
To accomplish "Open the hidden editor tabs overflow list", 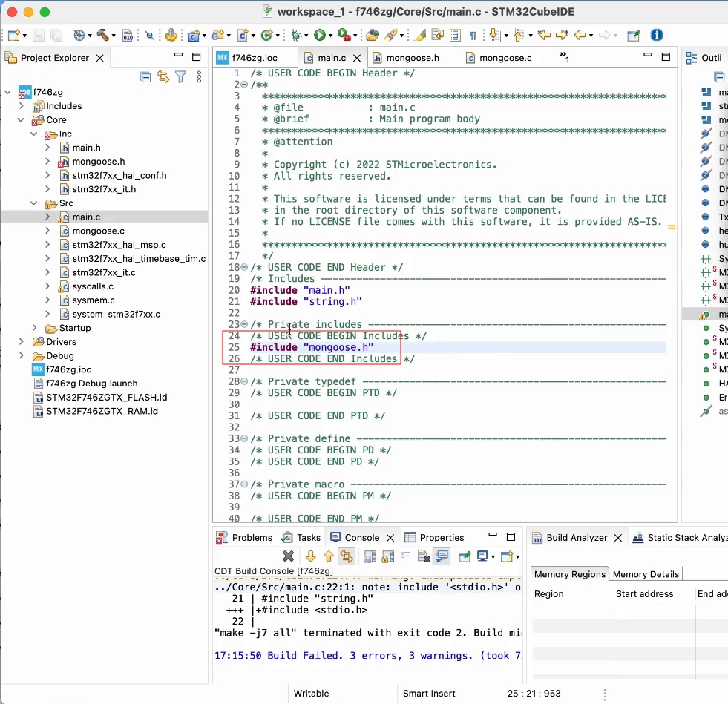I will pos(564,57).
